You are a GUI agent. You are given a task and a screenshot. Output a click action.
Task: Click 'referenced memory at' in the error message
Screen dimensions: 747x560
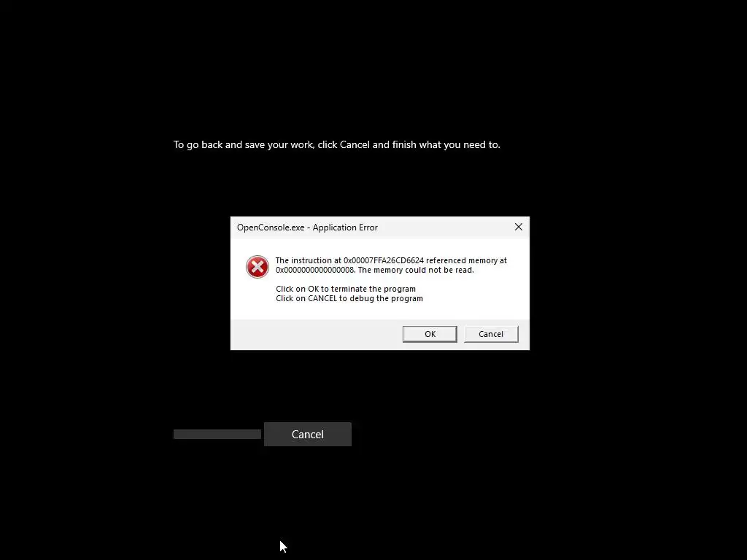(466, 260)
